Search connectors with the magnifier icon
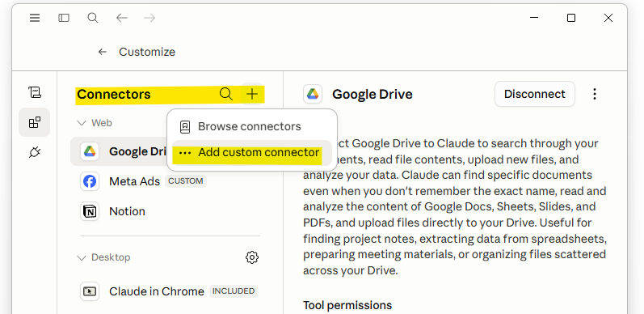 click(x=226, y=94)
